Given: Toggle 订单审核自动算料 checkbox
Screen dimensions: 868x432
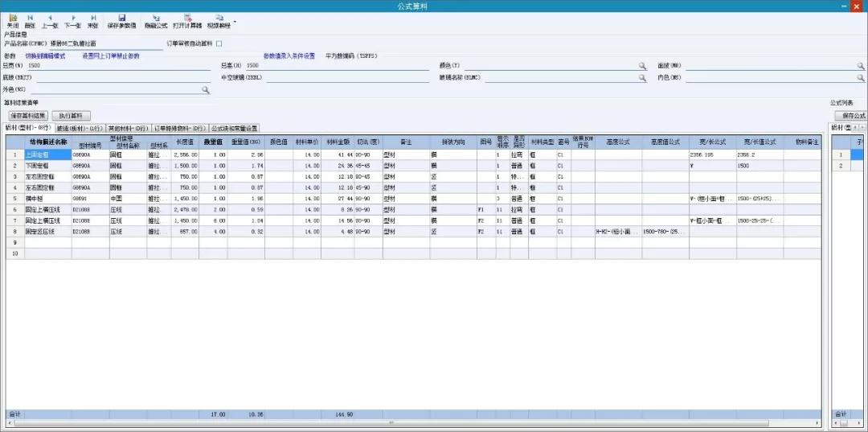Looking at the screenshot, I should click(x=219, y=43).
